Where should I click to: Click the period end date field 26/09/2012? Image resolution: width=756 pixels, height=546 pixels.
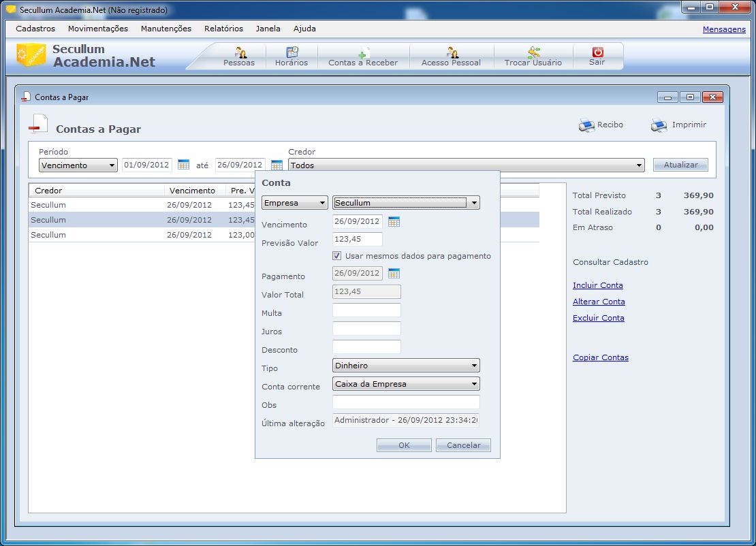240,165
